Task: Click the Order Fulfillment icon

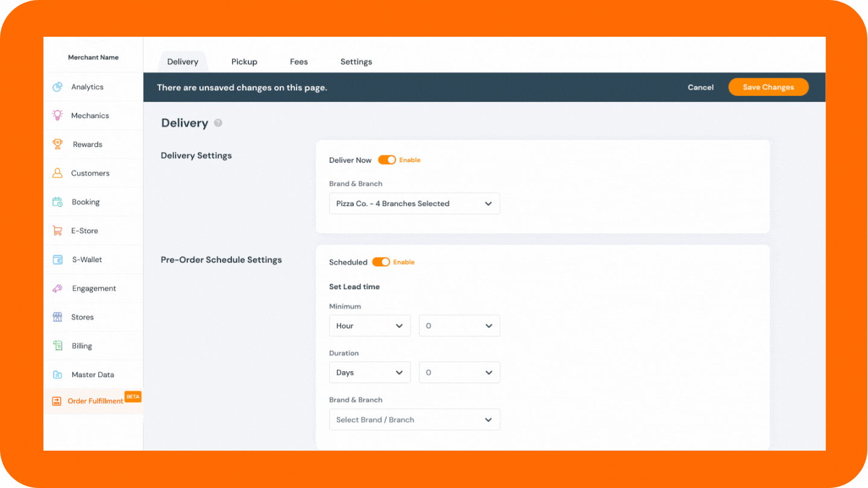Action: [x=57, y=401]
